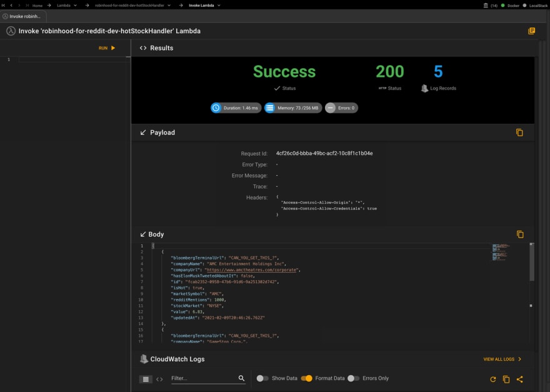Toggle the Format Data switch
550x392 pixels.
307,378
